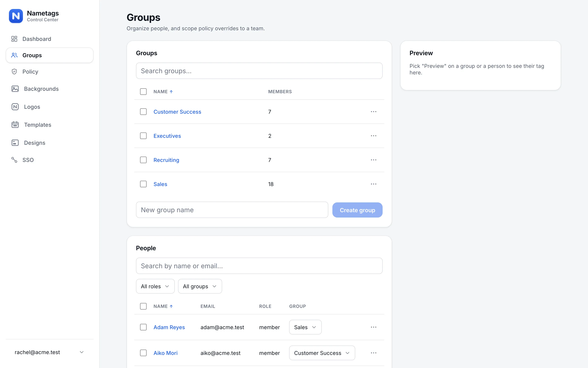
Task: Open more options for Recruiting group
Action: click(x=373, y=160)
